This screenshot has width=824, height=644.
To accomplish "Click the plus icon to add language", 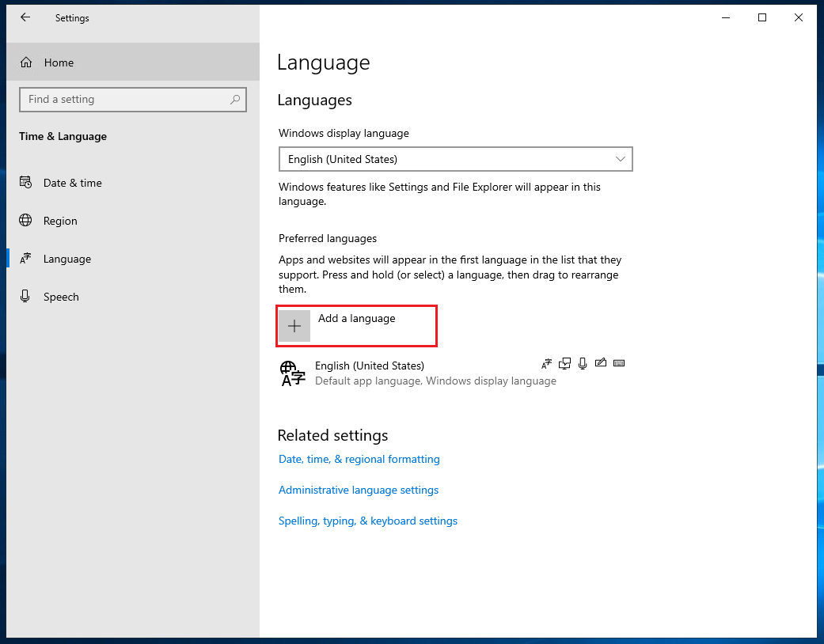I will 294,326.
